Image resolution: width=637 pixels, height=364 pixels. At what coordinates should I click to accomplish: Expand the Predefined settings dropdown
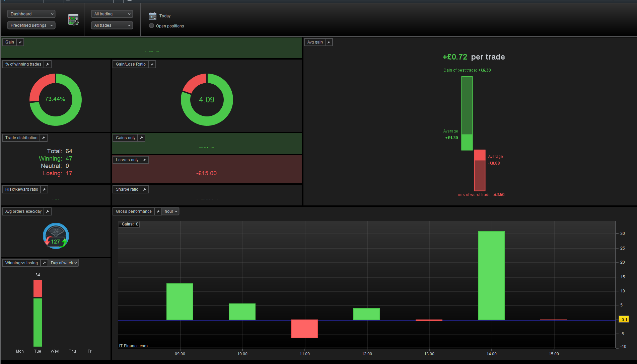click(31, 25)
